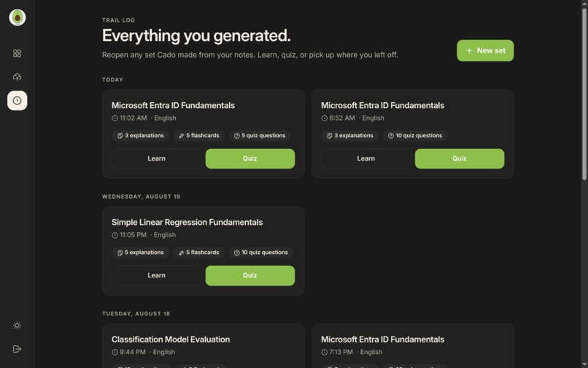Image resolution: width=588 pixels, height=368 pixels.
Task: Click the TODAY section heading
Action: (112, 80)
